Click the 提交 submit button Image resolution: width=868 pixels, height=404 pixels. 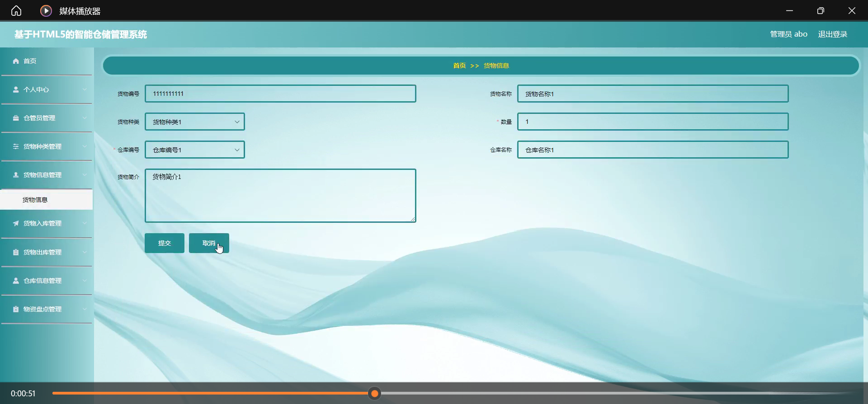[165, 243]
